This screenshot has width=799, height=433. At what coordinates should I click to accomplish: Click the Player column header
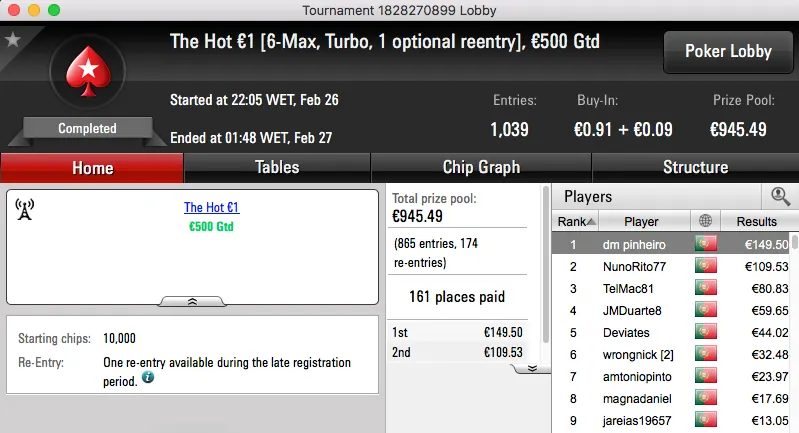click(641, 221)
